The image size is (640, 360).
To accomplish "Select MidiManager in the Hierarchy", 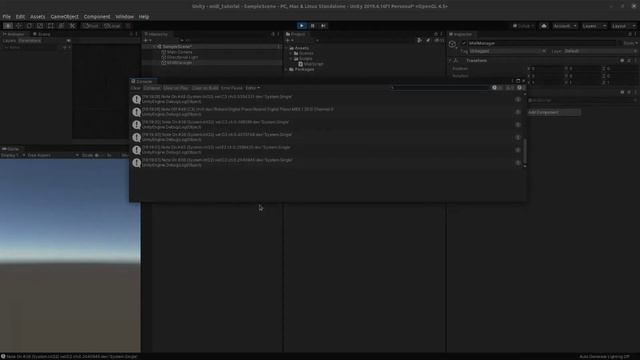I will pyautogui.click(x=179, y=63).
